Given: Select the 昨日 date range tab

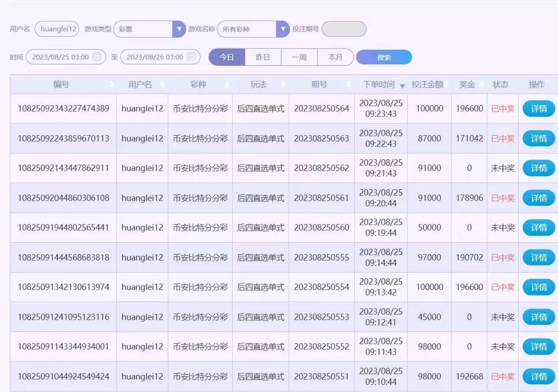Looking at the screenshot, I should click(x=263, y=57).
